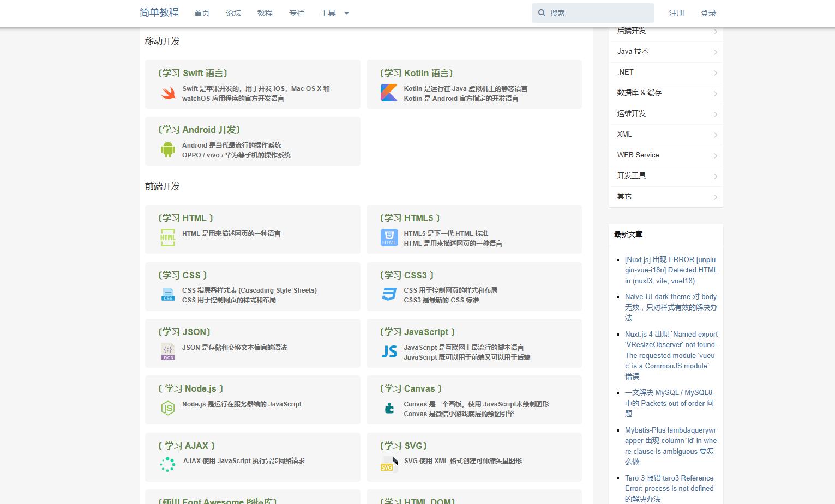
Task: Open the MySQL Packets out of order article
Action: tap(669, 403)
